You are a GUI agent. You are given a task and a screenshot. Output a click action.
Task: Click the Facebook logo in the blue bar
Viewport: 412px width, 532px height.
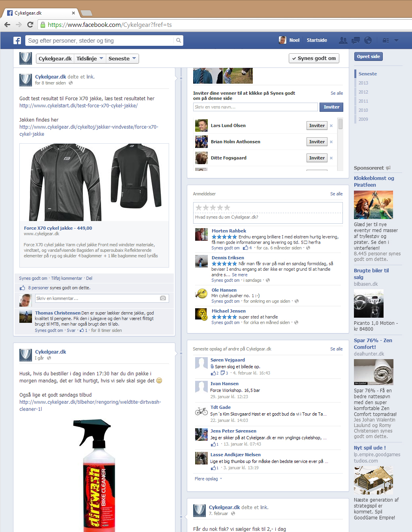[x=17, y=40]
